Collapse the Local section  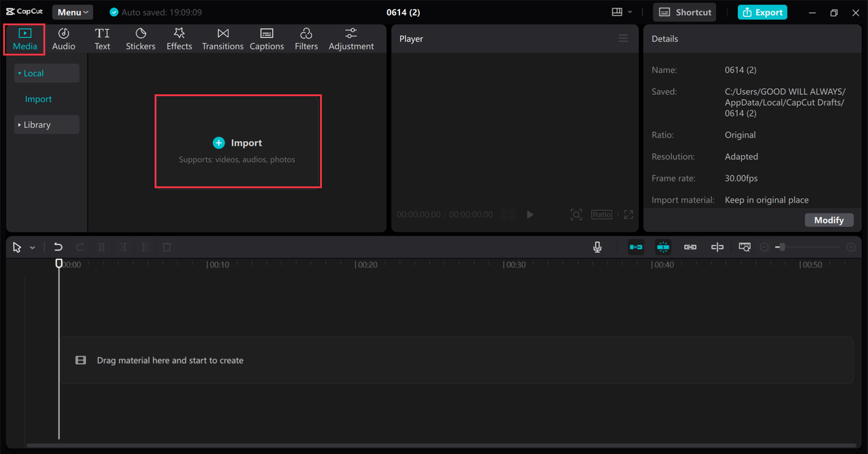(x=47, y=73)
